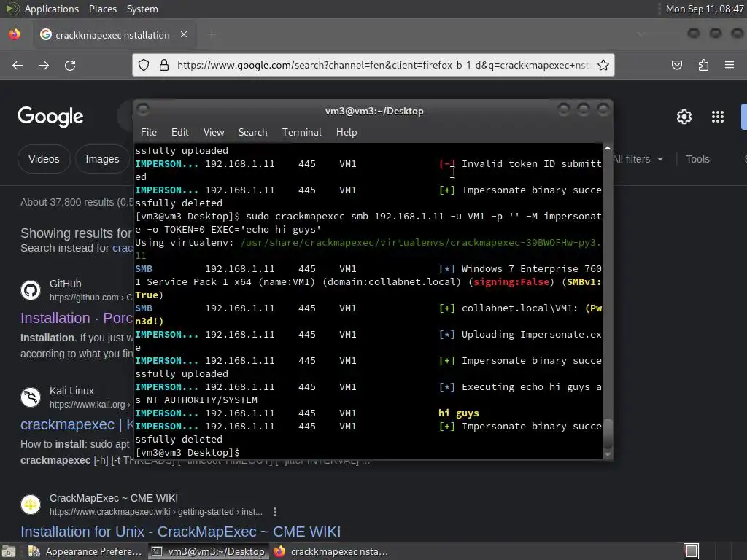
Task: Click the Google logo
Action: point(50,117)
